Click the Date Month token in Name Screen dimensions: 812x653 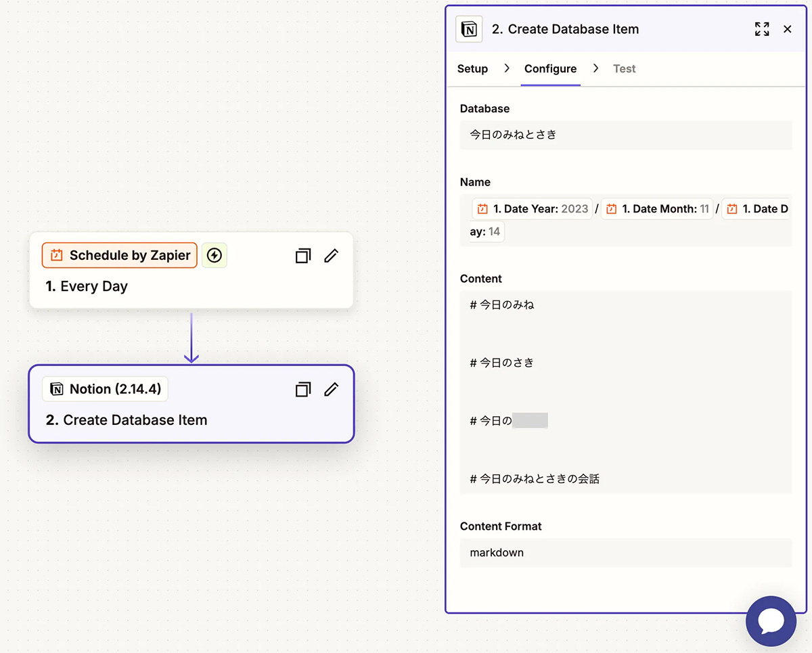click(657, 209)
